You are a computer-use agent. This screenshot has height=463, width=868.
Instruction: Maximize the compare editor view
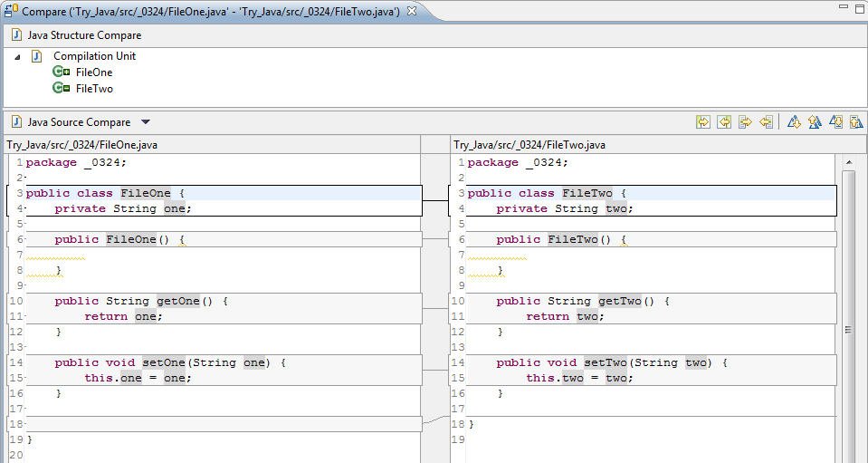coord(859,8)
